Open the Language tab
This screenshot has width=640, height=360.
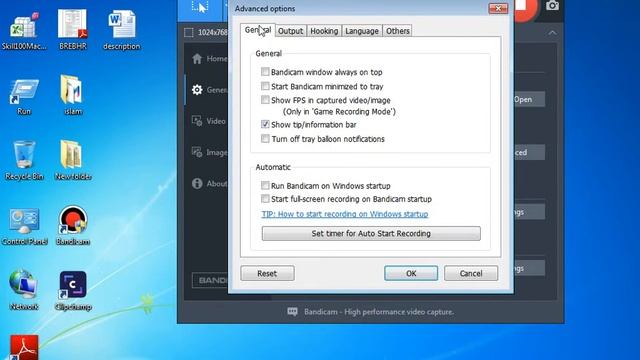pos(362,31)
